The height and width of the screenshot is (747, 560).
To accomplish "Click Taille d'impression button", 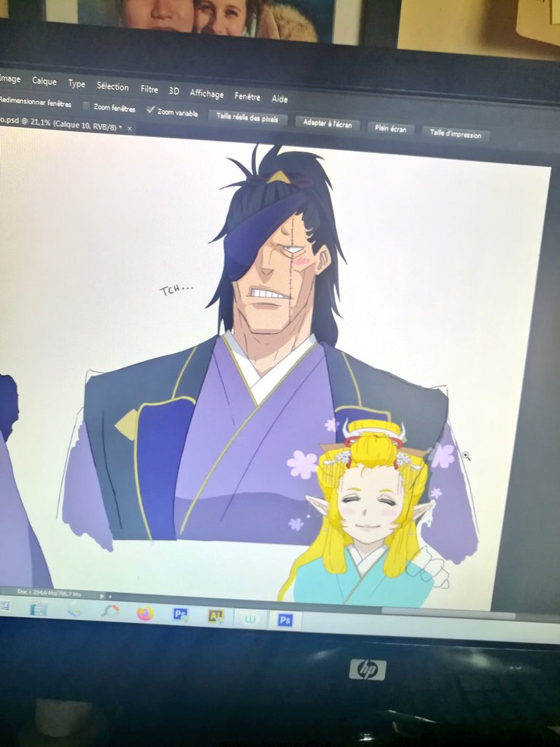I will coord(455,134).
